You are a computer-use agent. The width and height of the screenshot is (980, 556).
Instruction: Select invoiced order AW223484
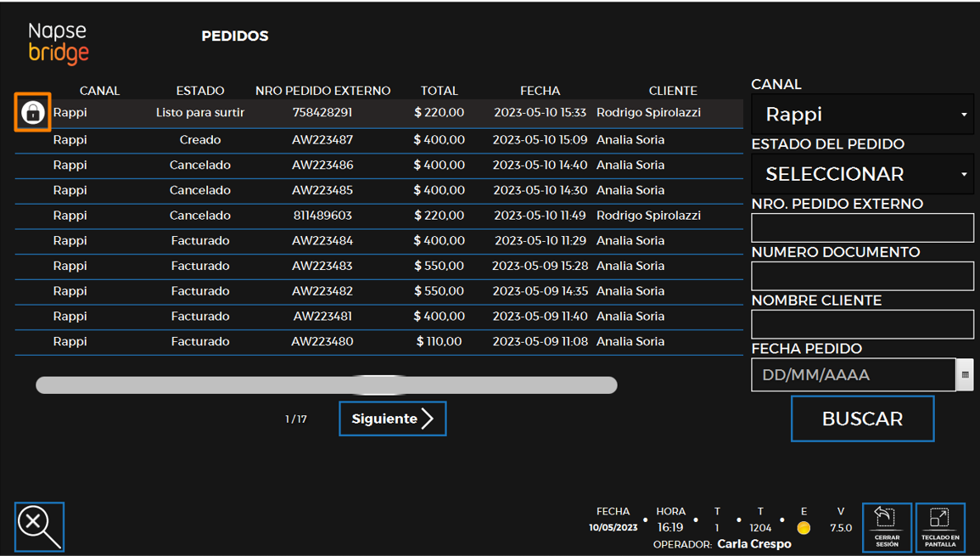[x=378, y=241]
